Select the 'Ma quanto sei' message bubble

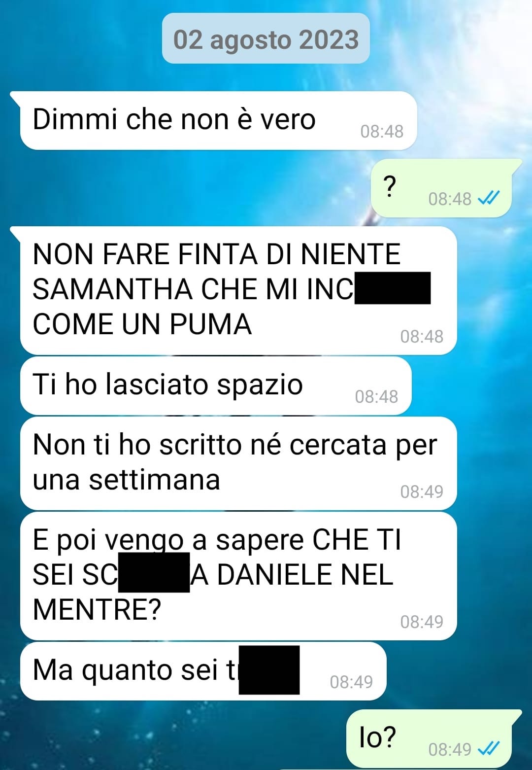[203, 671]
